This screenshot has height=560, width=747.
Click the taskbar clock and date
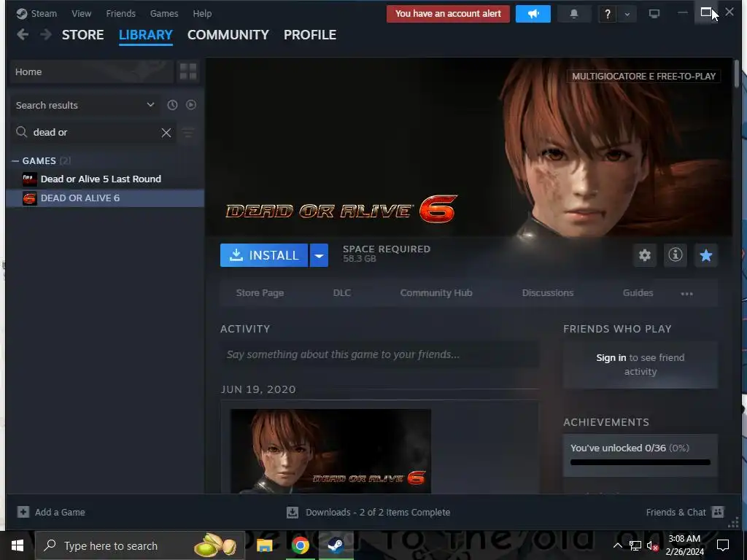coord(684,545)
